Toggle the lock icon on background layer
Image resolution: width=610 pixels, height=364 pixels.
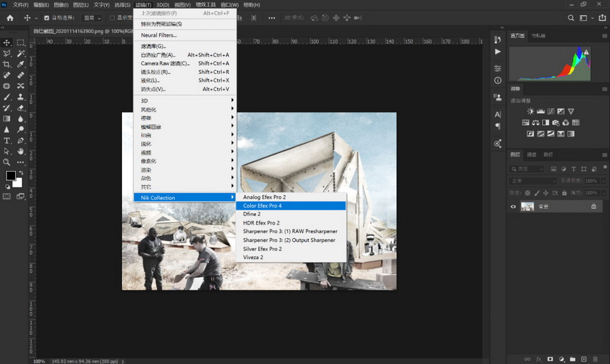[593, 206]
